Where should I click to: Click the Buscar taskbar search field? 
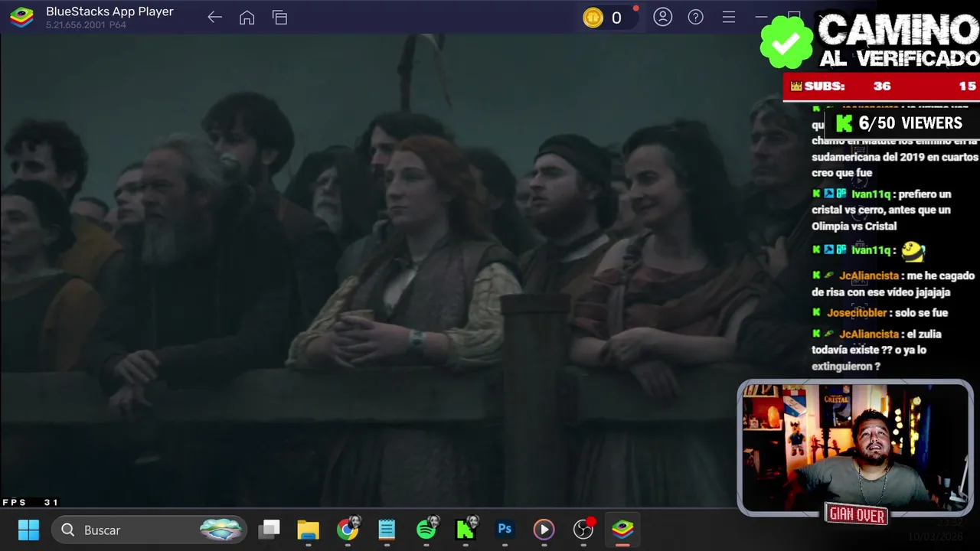coord(150,530)
